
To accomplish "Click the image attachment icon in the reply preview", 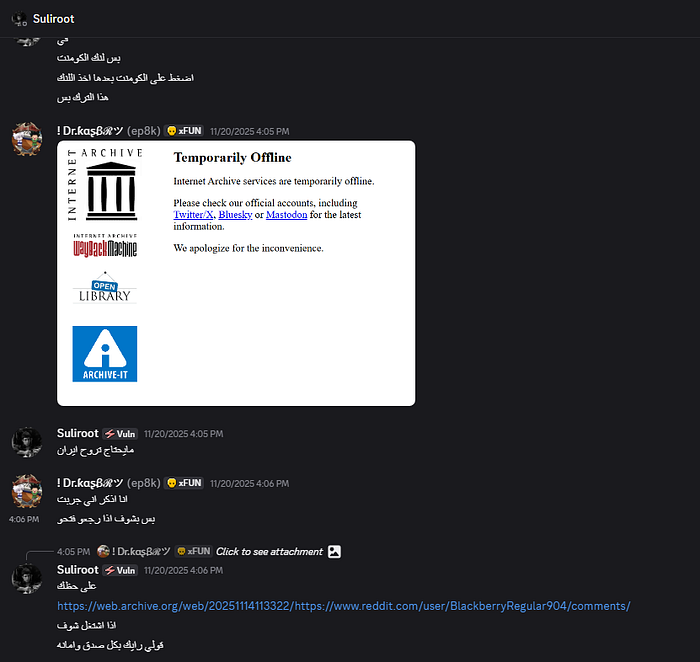I will click(334, 552).
